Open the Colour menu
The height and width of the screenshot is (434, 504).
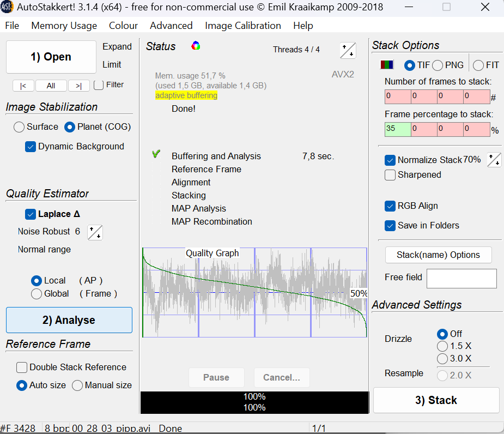click(124, 26)
